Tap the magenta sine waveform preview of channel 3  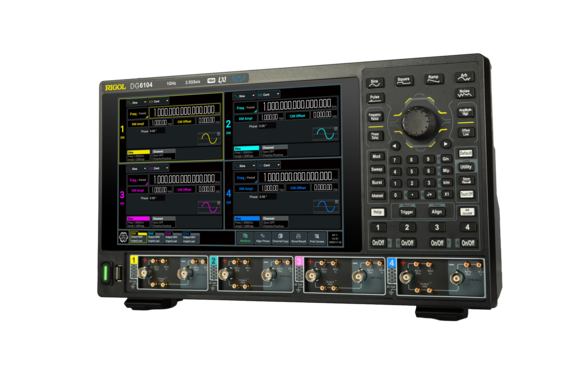[210, 208]
